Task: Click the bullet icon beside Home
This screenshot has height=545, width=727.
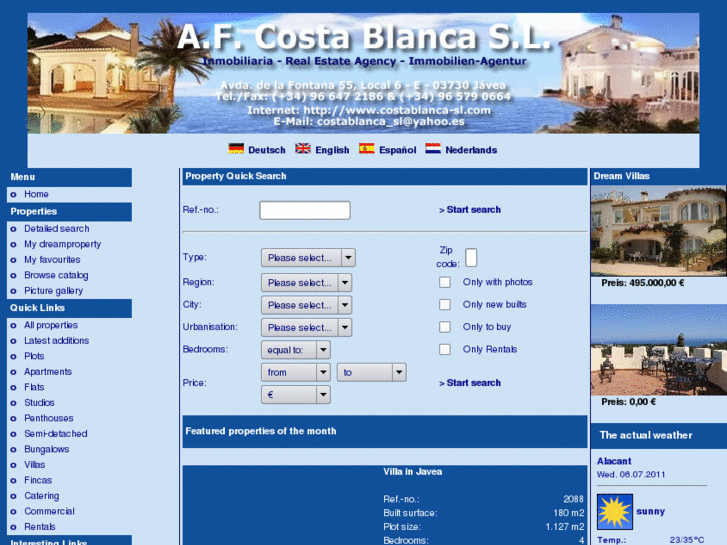Action: pos(13,195)
